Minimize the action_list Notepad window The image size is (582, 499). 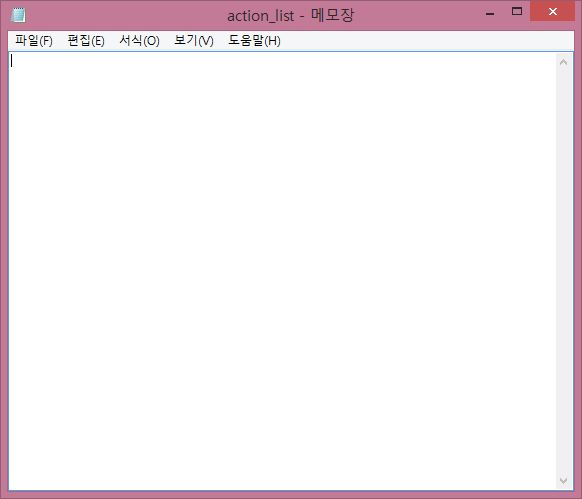pyautogui.click(x=490, y=13)
